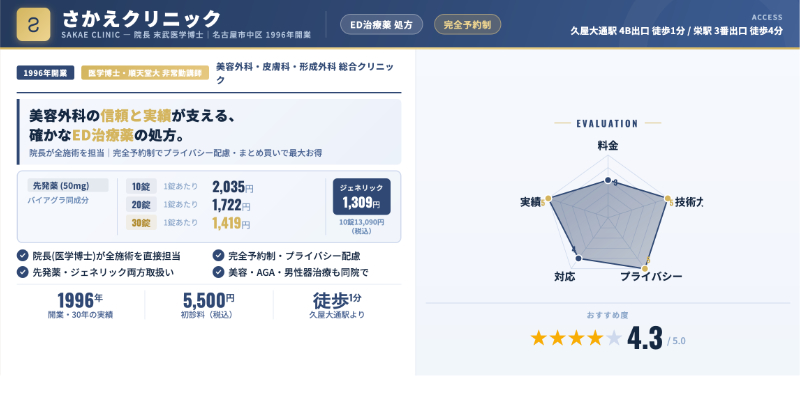Choose the highlighted 30錠 quantity option
The height and width of the screenshot is (418, 800).
pyautogui.click(x=138, y=222)
